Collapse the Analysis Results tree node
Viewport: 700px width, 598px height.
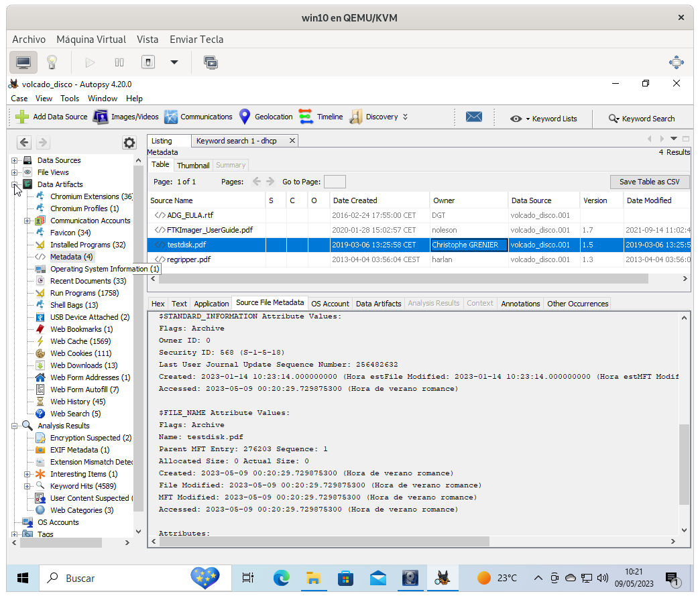[x=15, y=426]
